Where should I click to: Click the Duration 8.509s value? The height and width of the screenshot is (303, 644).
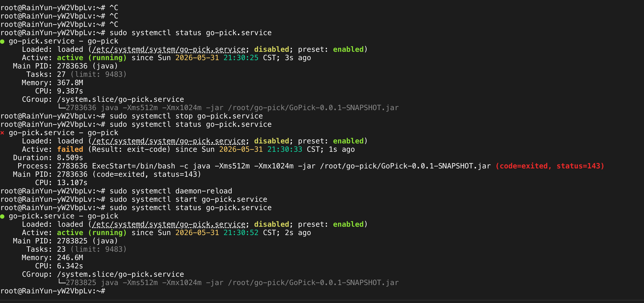point(70,158)
